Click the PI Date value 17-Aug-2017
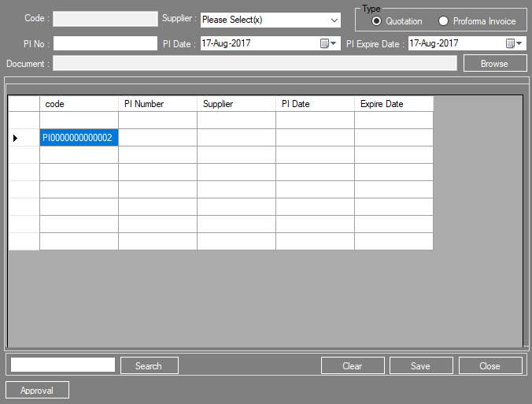 (x=227, y=43)
